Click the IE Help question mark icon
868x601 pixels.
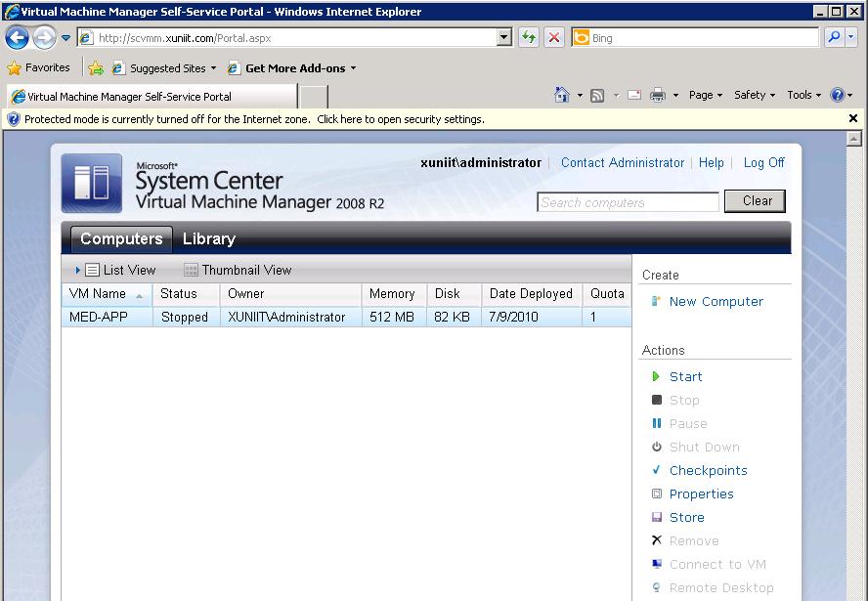pyautogui.click(x=837, y=95)
